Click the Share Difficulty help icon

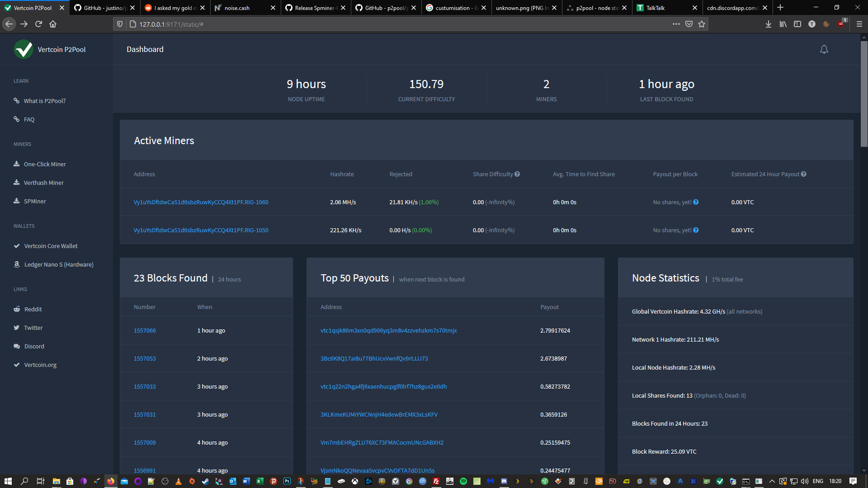[x=517, y=174]
